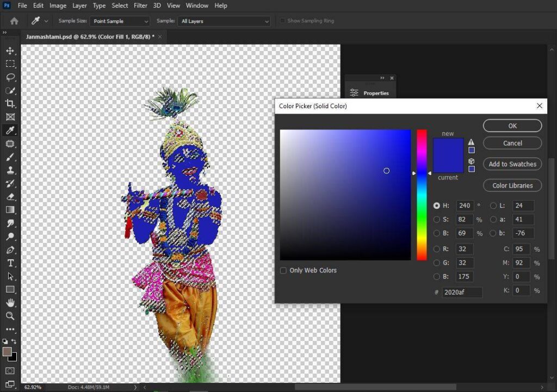Select the Quick Selection tool

(10, 90)
